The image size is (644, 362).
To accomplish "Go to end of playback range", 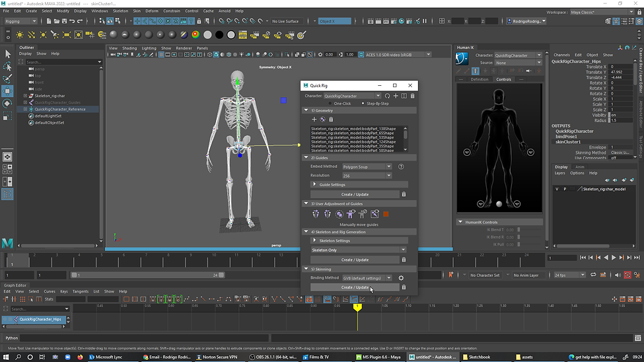I will (637, 258).
